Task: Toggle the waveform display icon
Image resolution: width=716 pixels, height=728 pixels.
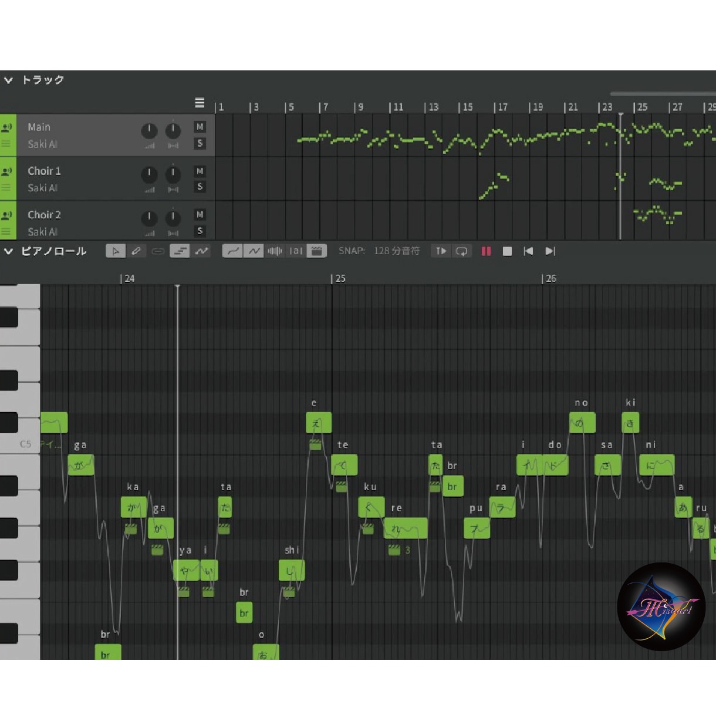Action: (275, 251)
